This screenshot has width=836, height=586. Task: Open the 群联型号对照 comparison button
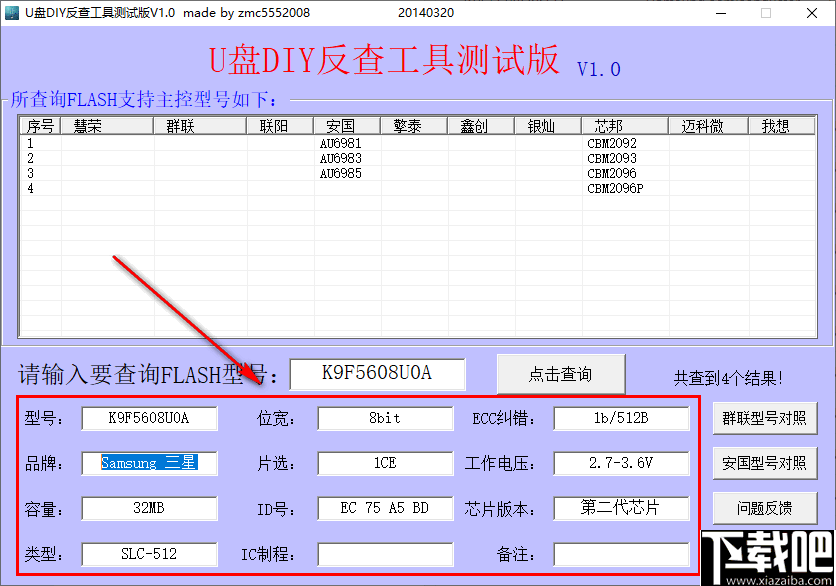[765, 418]
